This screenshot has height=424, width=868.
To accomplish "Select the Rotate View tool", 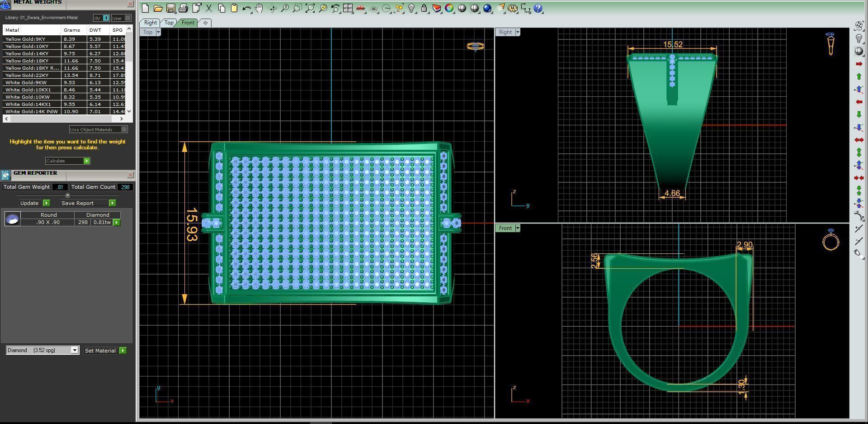I will tap(272, 8).
